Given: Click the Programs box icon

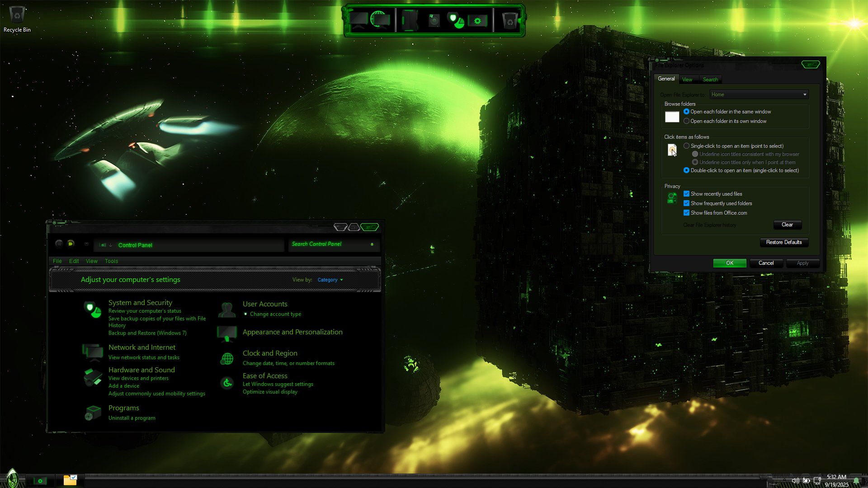Looking at the screenshot, I should pos(93,413).
